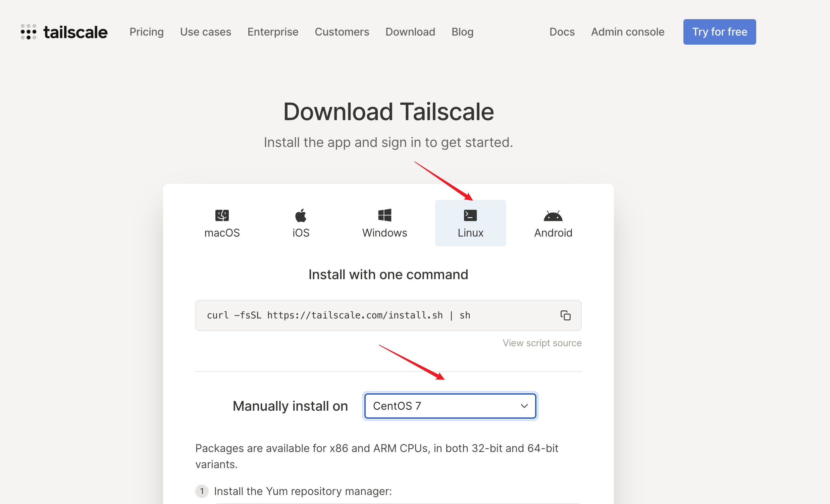Open the Use cases menu item
Screen dimensions: 830x504
(x=205, y=32)
